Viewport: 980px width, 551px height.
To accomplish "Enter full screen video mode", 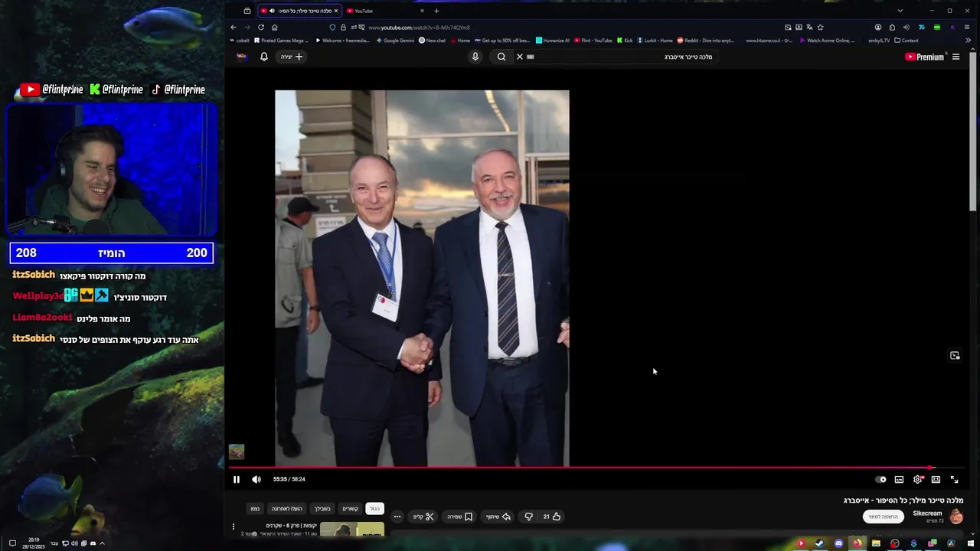I will click(954, 480).
